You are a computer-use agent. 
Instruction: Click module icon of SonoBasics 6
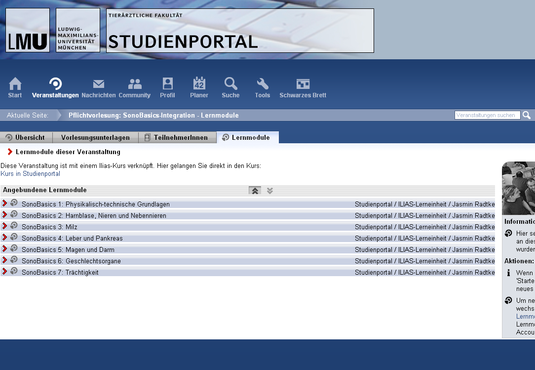[x=14, y=259]
